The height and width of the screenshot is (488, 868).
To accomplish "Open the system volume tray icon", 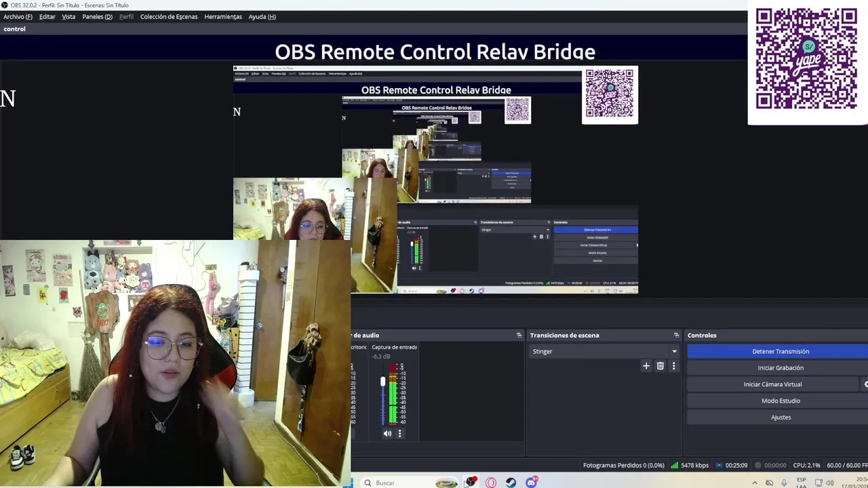I will 830,483.
